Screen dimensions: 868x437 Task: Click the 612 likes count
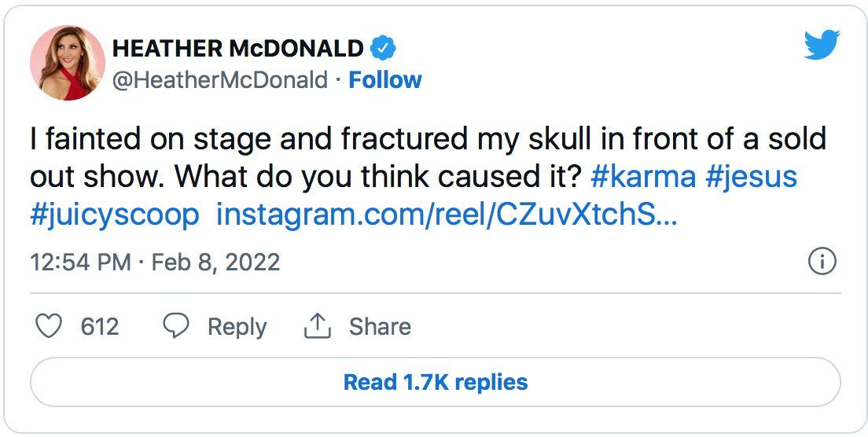(100, 326)
